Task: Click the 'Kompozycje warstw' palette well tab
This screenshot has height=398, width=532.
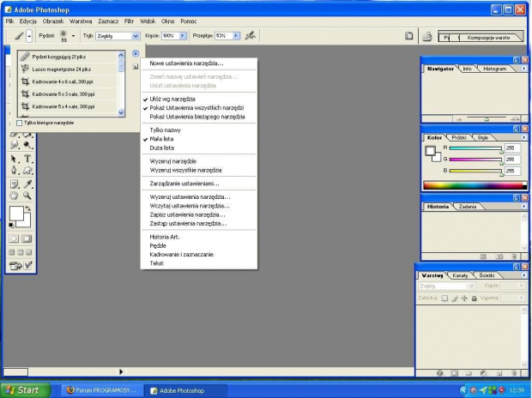Action: 488,38
